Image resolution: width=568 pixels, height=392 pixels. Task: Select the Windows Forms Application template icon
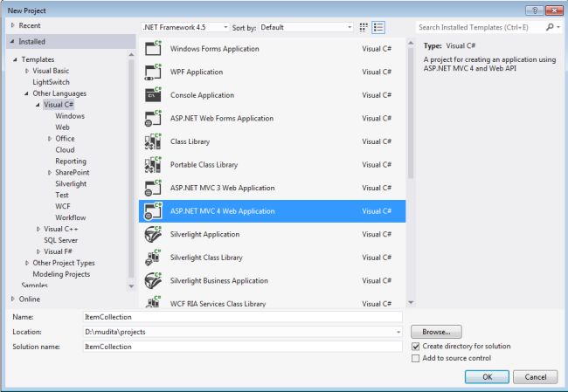coord(153,49)
